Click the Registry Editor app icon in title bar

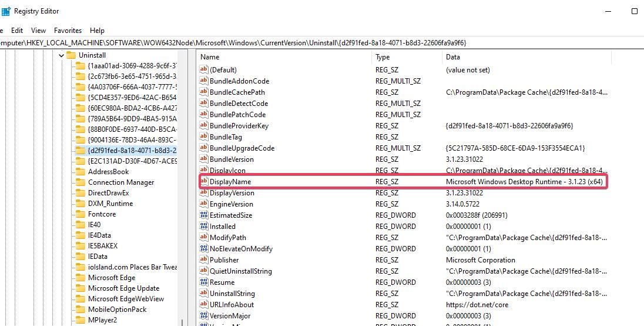pyautogui.click(x=5, y=11)
